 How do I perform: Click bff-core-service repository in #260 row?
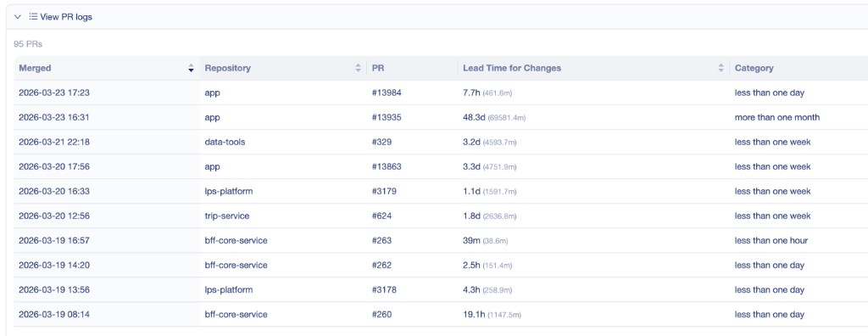click(236, 315)
